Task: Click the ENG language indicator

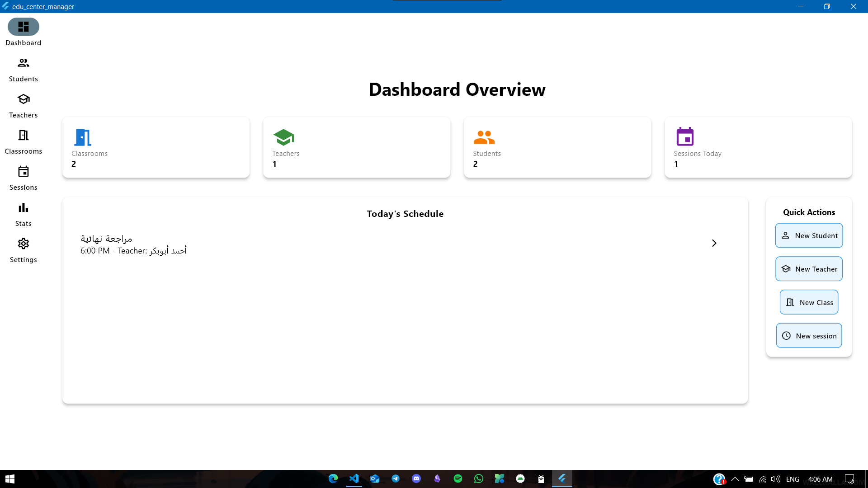Action: point(793,479)
